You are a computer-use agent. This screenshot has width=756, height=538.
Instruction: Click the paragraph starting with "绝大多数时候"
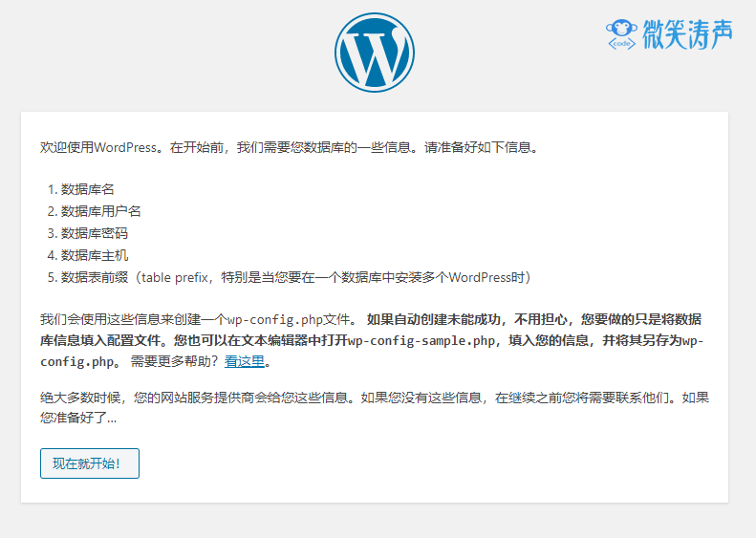(375, 407)
